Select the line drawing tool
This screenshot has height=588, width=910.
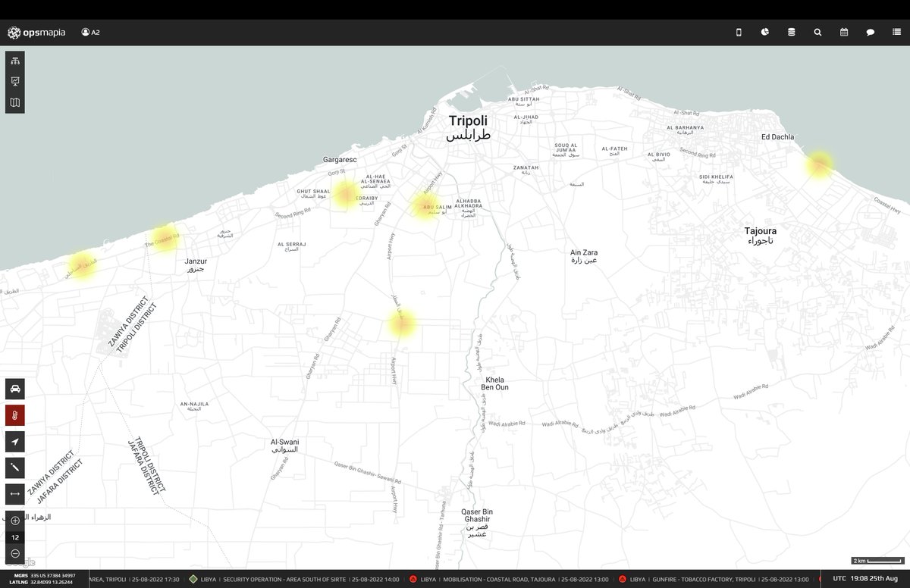[x=15, y=468]
